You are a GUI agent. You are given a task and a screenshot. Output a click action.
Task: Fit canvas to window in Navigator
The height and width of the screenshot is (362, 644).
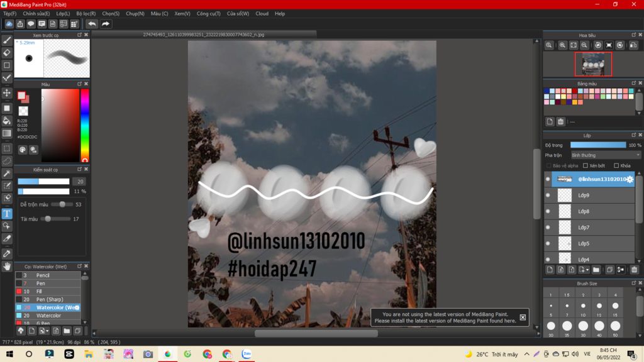pos(574,45)
